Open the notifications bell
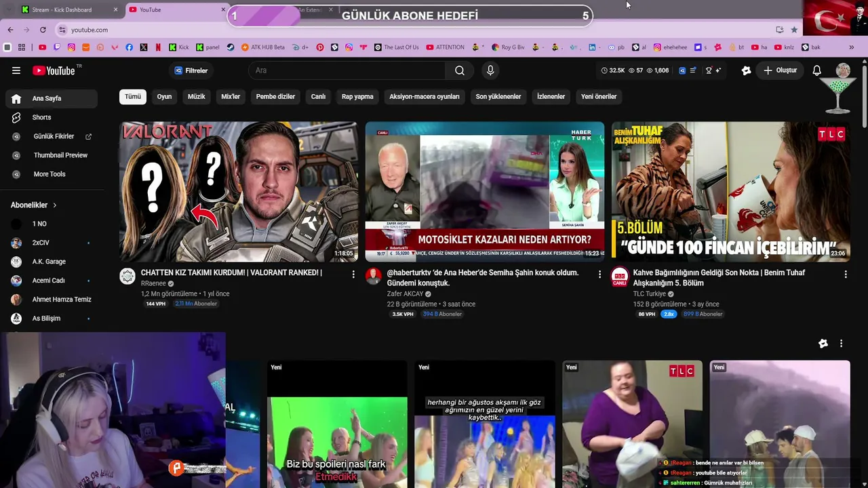Image resolution: width=868 pixels, height=488 pixels. pos(817,70)
